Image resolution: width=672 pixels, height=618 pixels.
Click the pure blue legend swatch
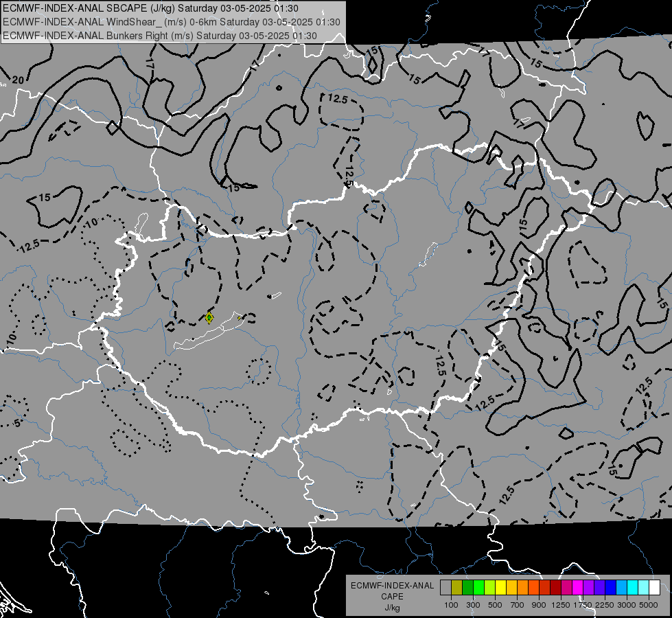611,587
